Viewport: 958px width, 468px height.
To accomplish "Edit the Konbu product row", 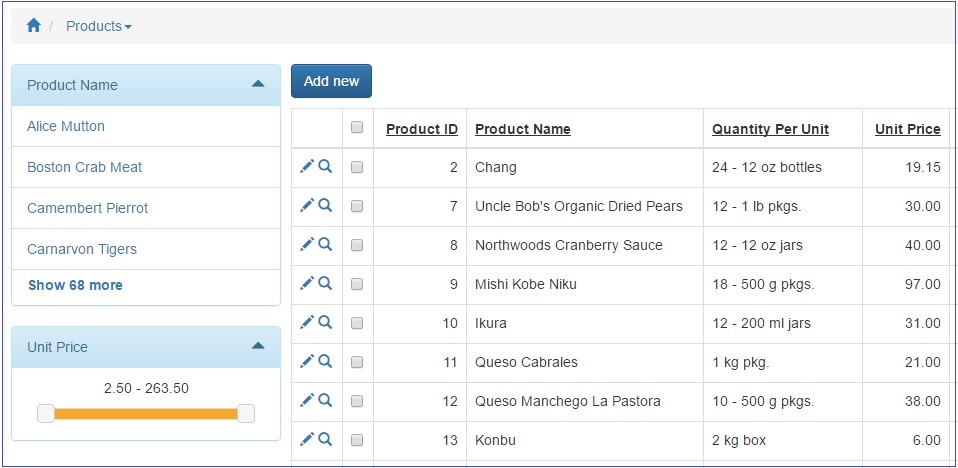I will (x=307, y=439).
